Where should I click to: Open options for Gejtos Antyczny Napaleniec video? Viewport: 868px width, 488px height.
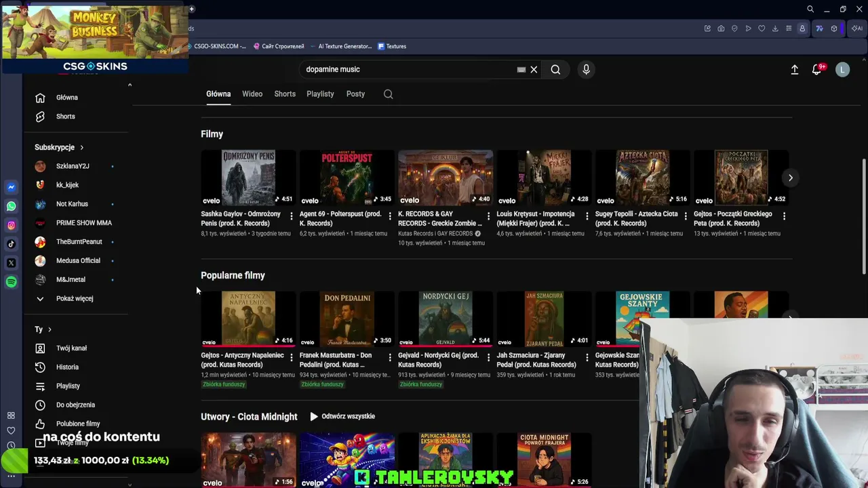click(x=291, y=357)
